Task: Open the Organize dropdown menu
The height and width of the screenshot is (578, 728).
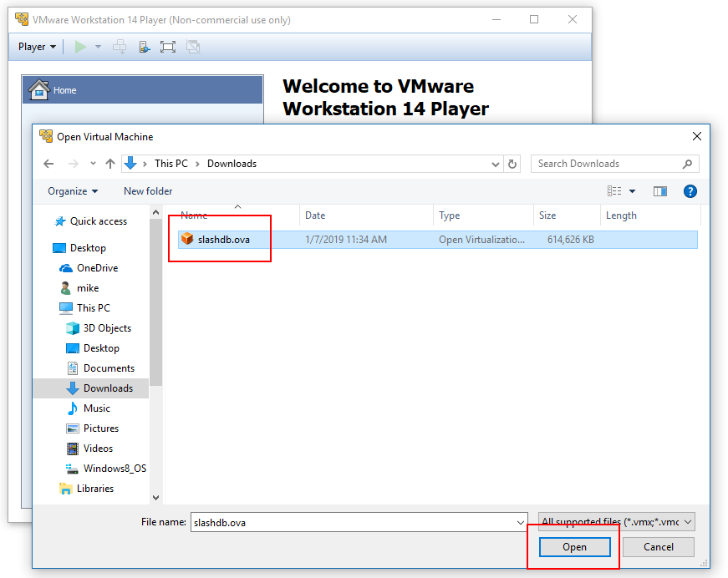Action: click(x=73, y=191)
